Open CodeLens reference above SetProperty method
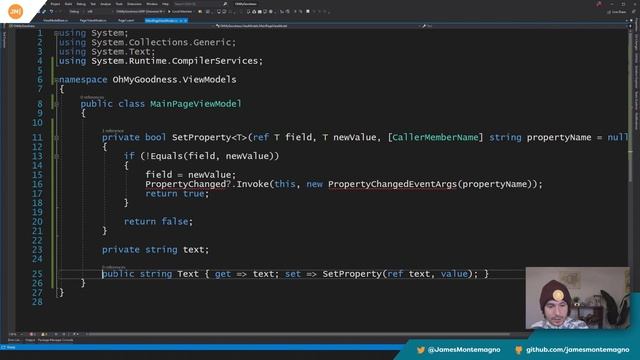 pyautogui.click(x=113, y=131)
